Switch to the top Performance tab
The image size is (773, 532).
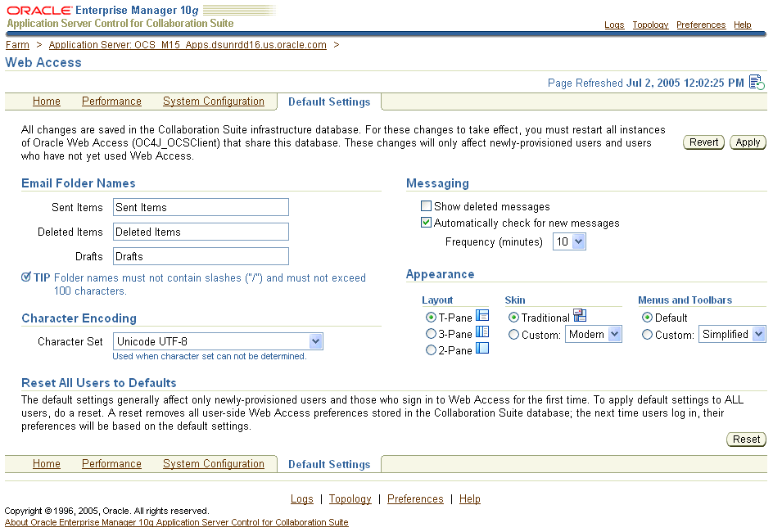coord(111,101)
